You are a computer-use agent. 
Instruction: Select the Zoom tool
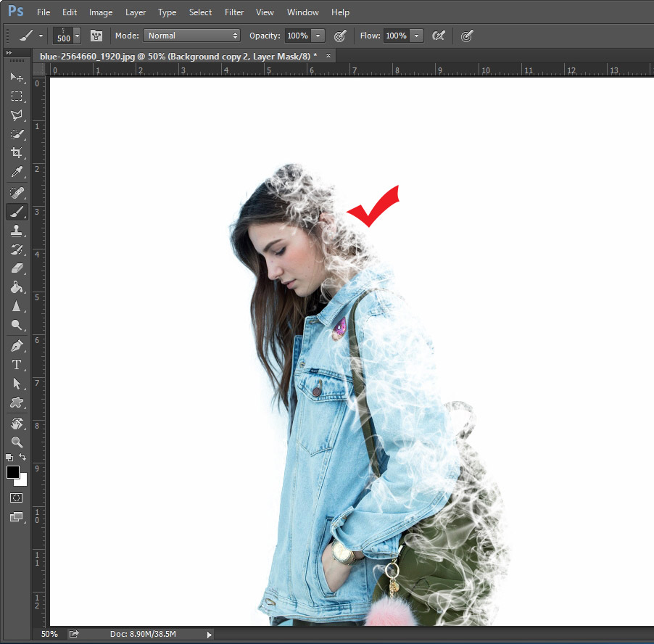click(17, 442)
